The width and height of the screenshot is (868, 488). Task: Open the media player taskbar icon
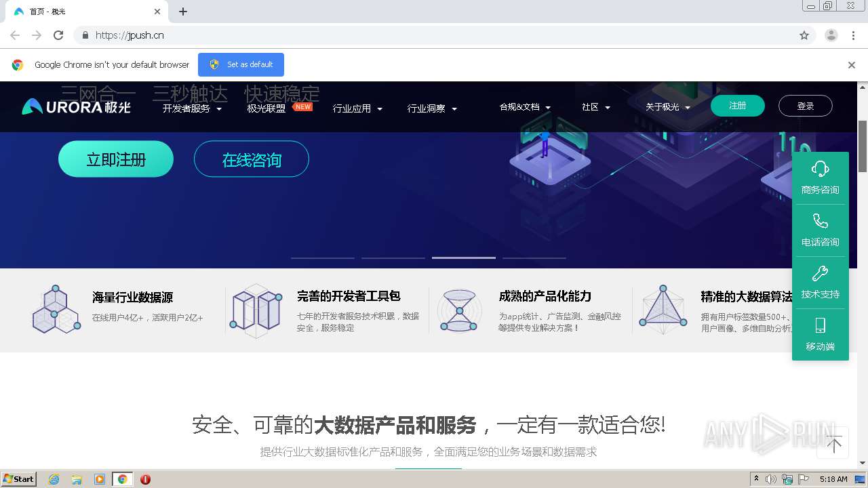tap(100, 479)
